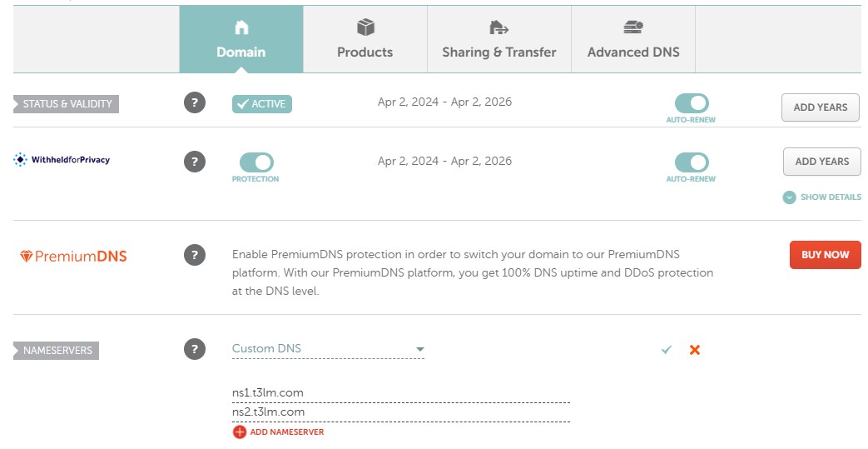
Task: Click Add Years for WithheldforPrivacy
Action: point(821,162)
